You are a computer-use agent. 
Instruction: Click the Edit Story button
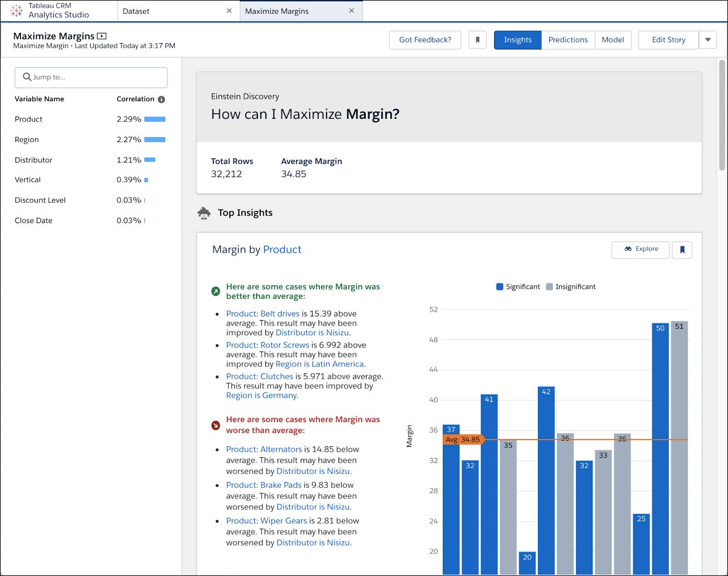(x=668, y=40)
